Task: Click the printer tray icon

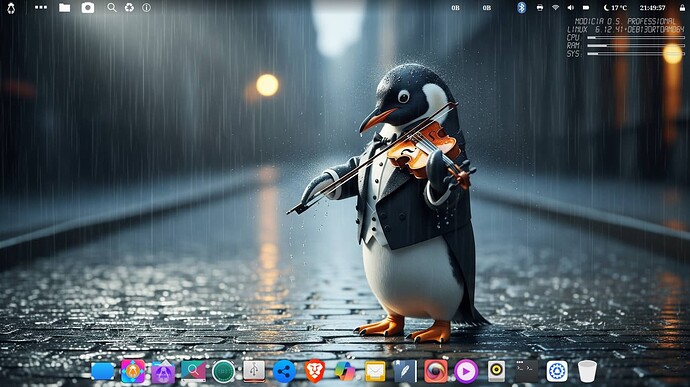Action: (x=540, y=7)
